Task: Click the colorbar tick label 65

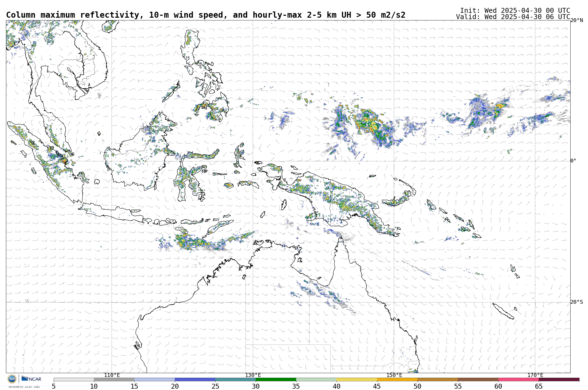Action: (539, 386)
